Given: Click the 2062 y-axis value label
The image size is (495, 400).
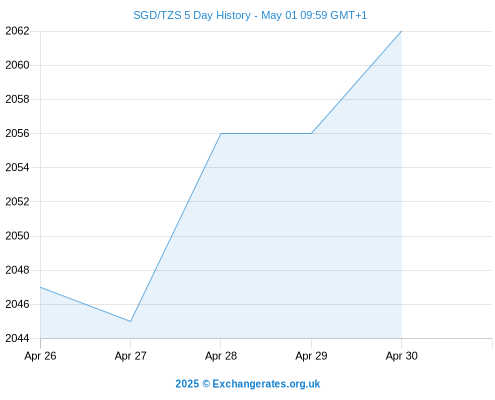Looking at the screenshot, I should 17,31.
